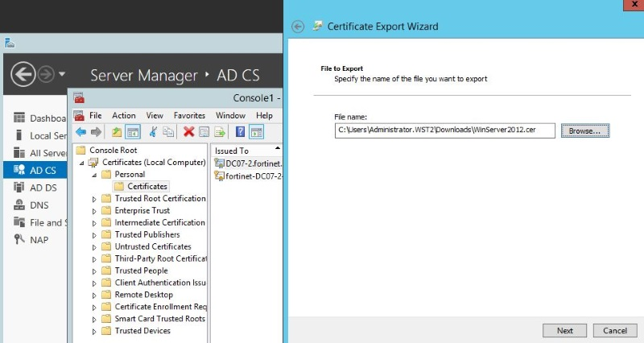Toggle Show/Hide Action Pane icon

coord(257,132)
